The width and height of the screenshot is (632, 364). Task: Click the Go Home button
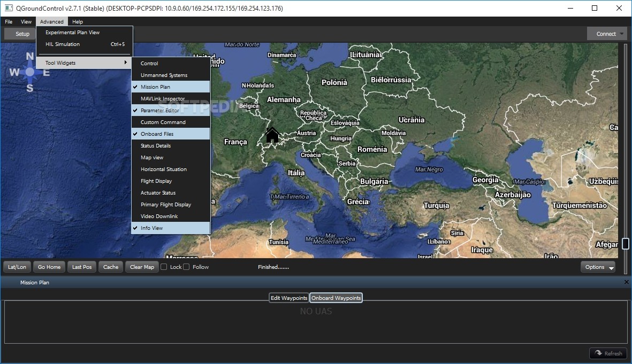pyautogui.click(x=49, y=267)
